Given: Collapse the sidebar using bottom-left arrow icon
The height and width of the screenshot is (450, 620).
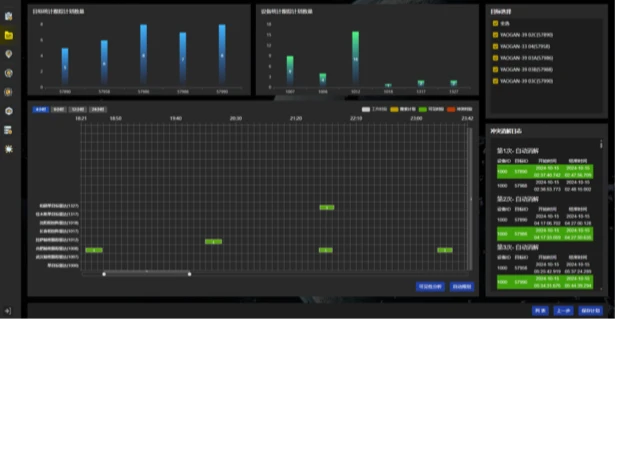Looking at the screenshot, I should (x=8, y=311).
